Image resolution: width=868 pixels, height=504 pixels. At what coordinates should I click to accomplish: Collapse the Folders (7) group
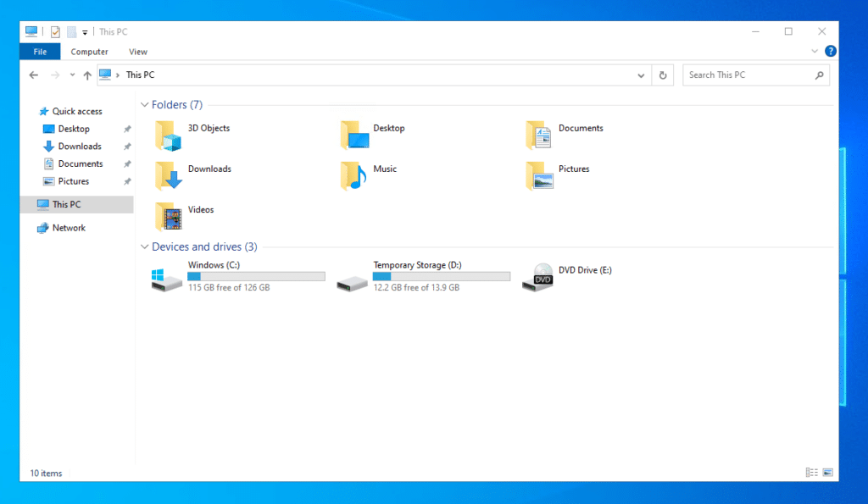pyautogui.click(x=144, y=105)
